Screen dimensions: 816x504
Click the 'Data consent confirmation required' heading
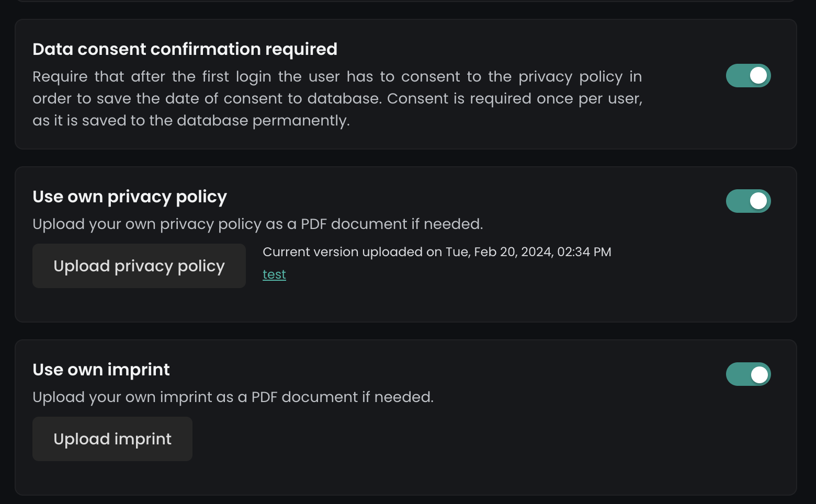point(185,49)
